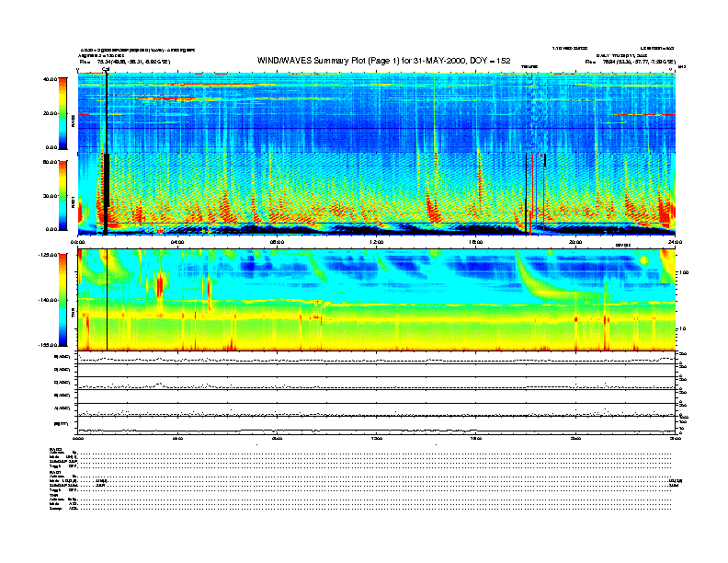Click the TNR vertical axis label

pos(73,314)
